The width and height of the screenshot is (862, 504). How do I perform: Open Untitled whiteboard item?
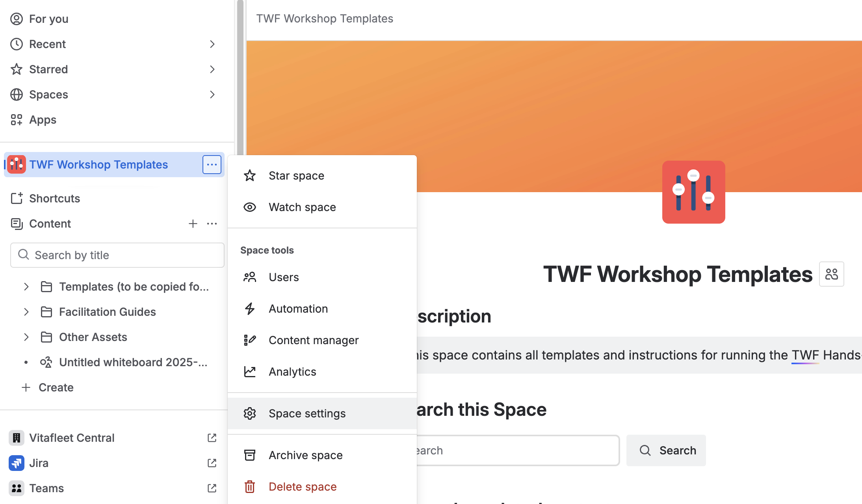(x=133, y=362)
